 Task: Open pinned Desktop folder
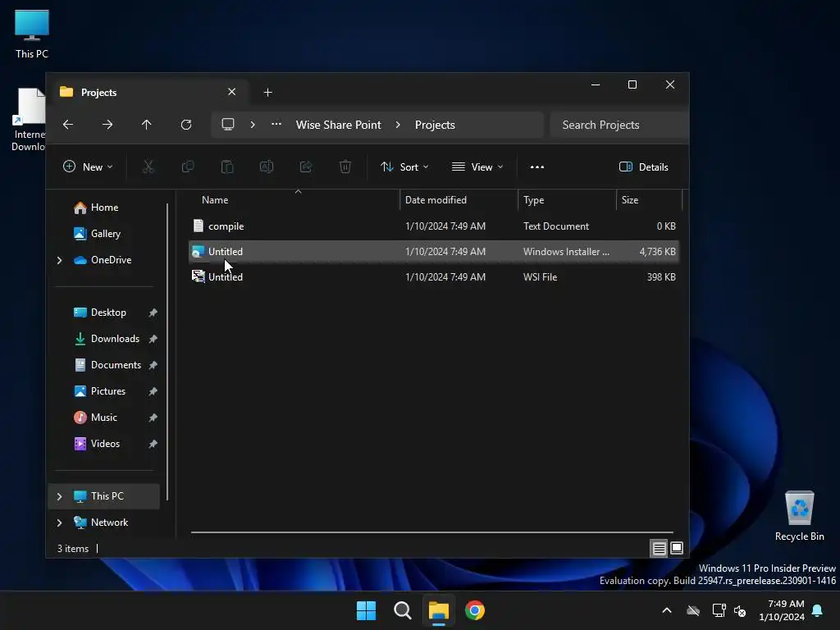[108, 313]
